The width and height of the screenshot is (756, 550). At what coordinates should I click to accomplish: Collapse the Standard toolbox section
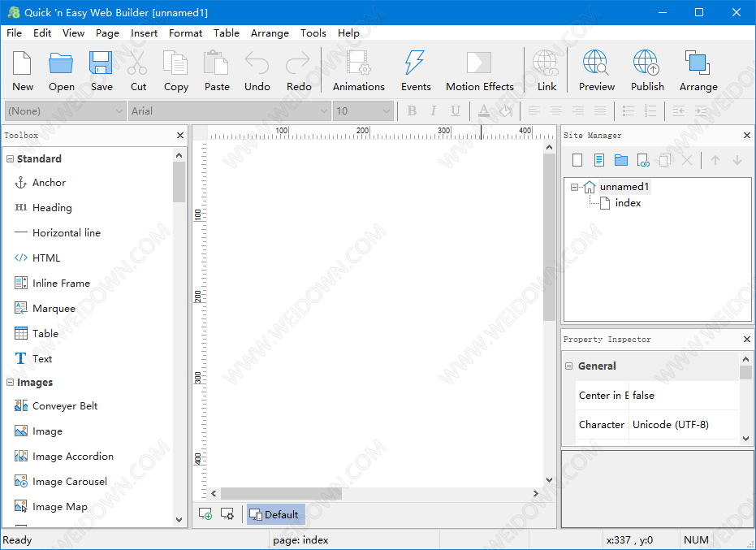coord(10,159)
